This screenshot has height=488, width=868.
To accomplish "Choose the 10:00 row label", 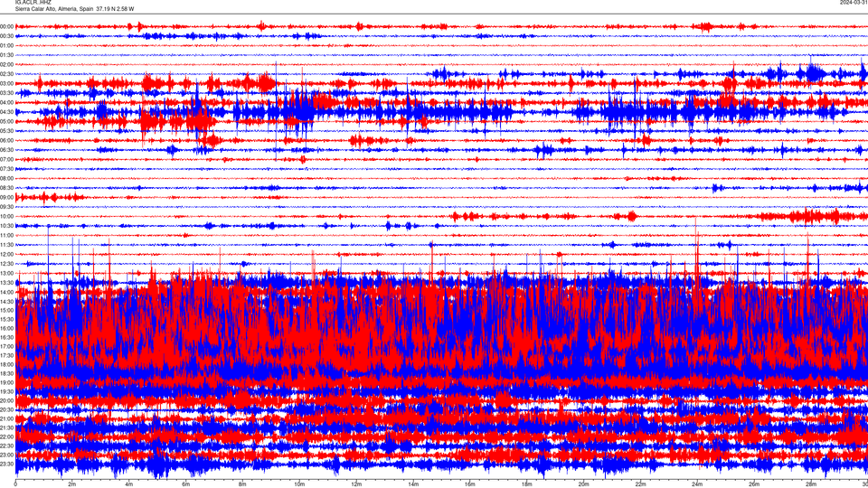I will pos(7,216).
